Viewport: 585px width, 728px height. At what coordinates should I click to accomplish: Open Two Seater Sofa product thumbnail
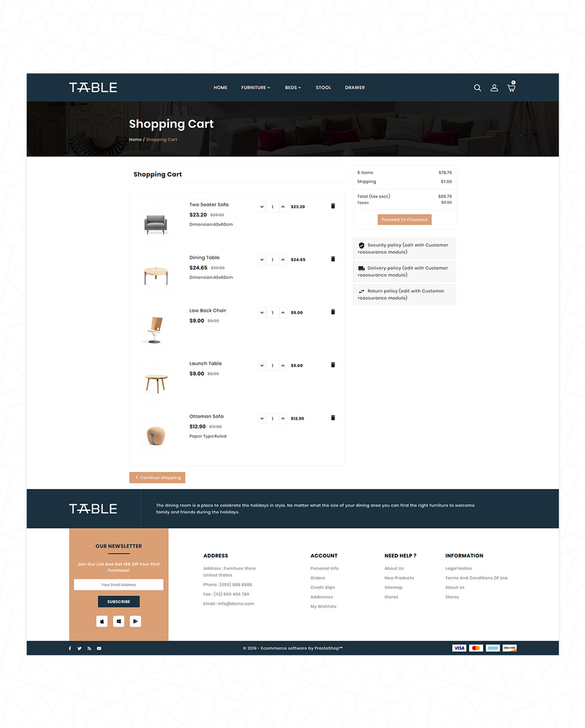click(x=156, y=224)
